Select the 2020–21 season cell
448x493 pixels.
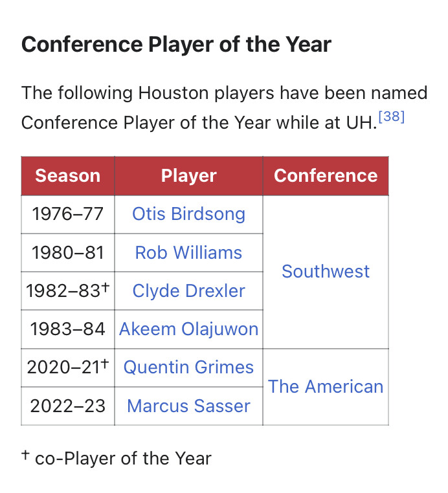pos(68,368)
